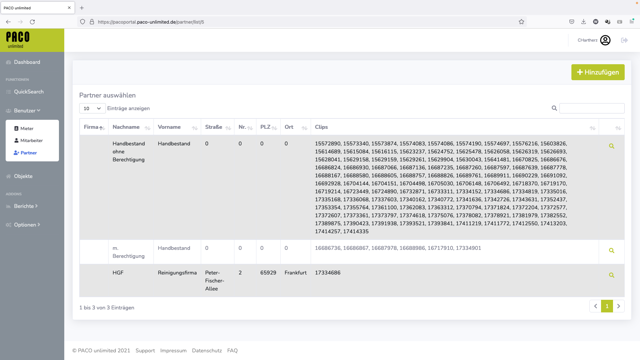Click sort arrows of last actions column
640x360 pixels.
pyautogui.click(x=618, y=128)
